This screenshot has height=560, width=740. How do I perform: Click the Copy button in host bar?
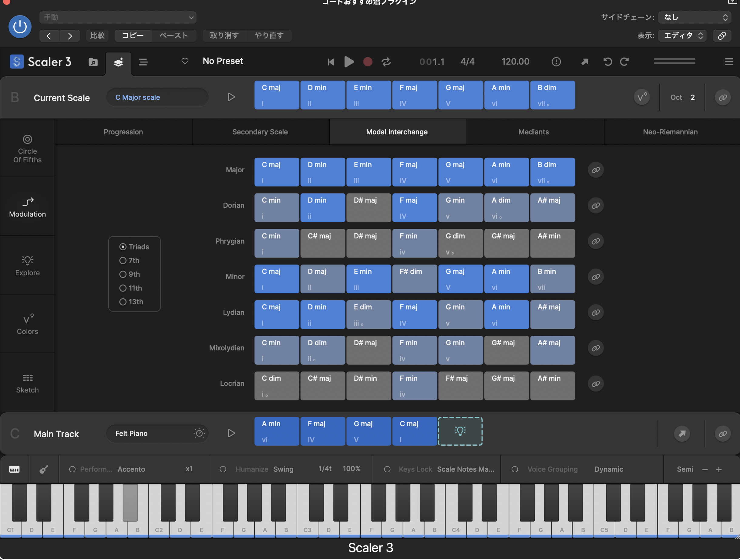[133, 35]
